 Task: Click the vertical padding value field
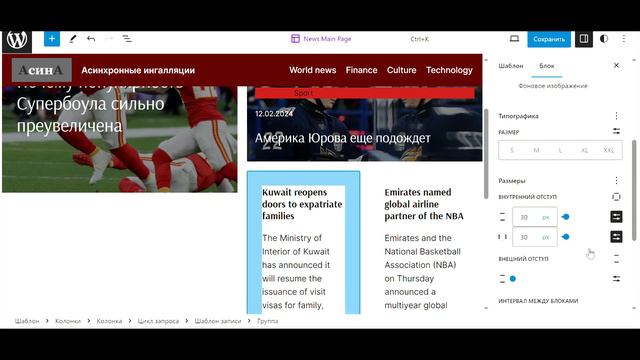[x=525, y=217]
